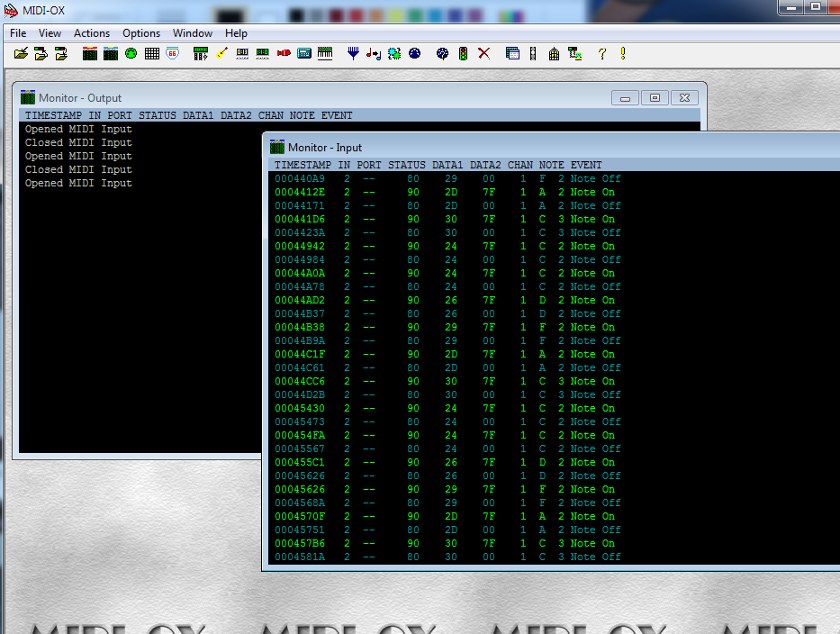
Task: Click the red NB toolbar icon
Action: 284,54
